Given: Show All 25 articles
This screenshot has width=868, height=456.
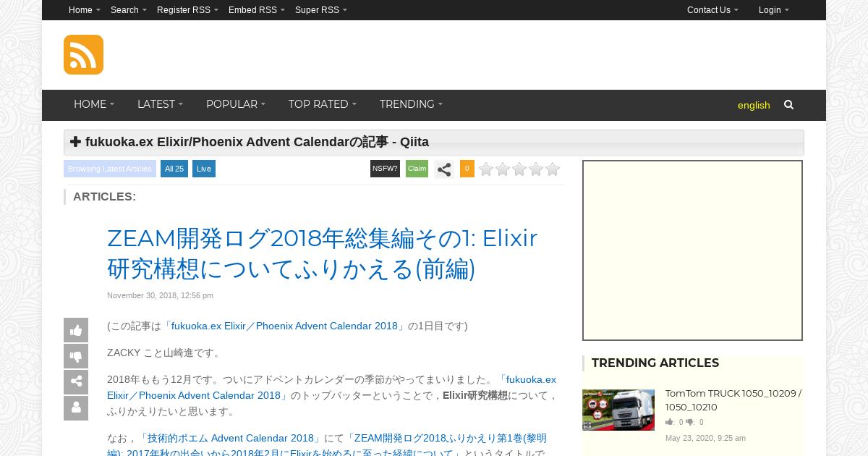Looking at the screenshot, I should click(174, 169).
